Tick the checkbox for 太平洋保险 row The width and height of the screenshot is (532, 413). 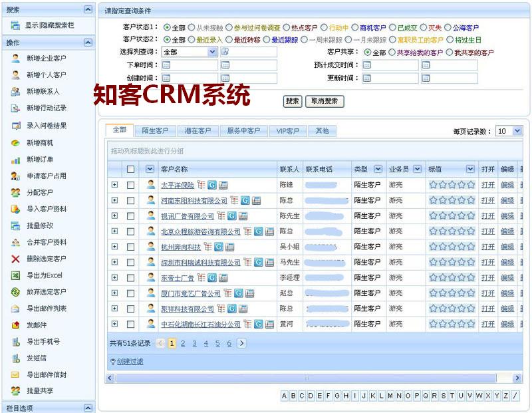coord(130,185)
